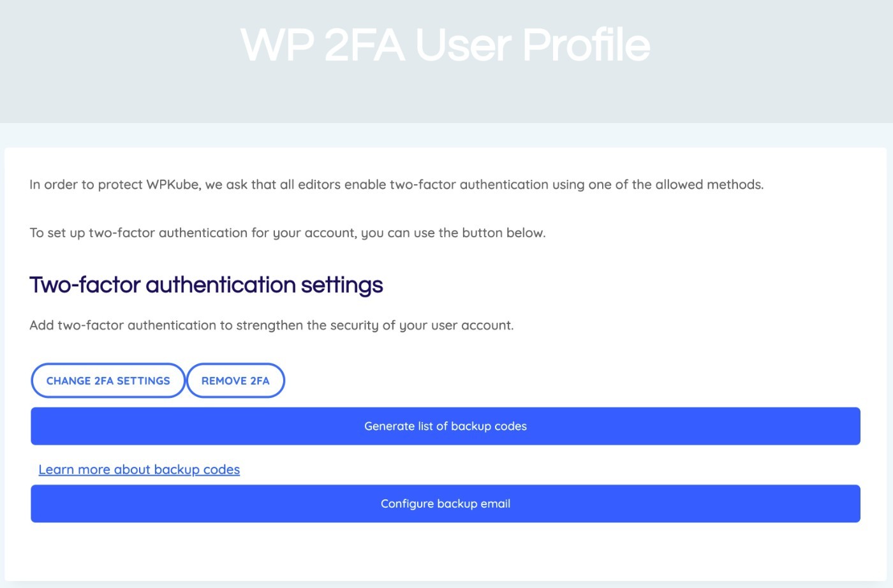The height and width of the screenshot is (588, 893).
Task: Click the word 'settings' in the section heading
Action: (x=342, y=285)
